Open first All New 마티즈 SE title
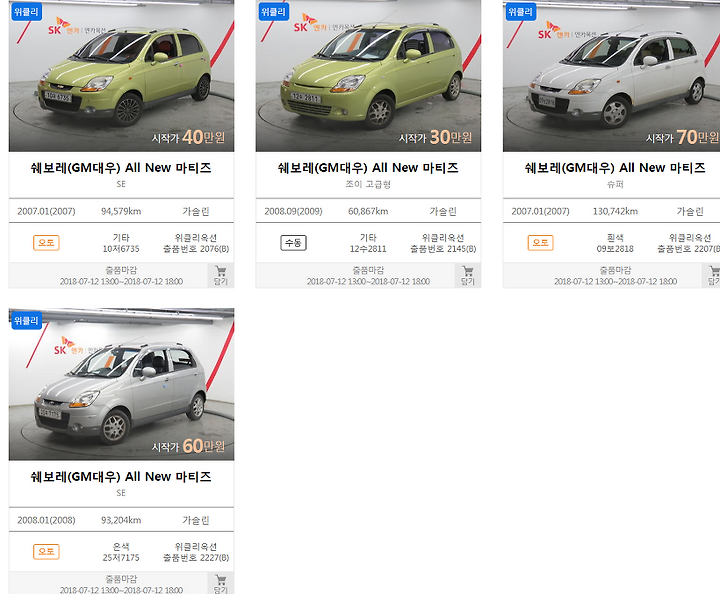 (121, 168)
